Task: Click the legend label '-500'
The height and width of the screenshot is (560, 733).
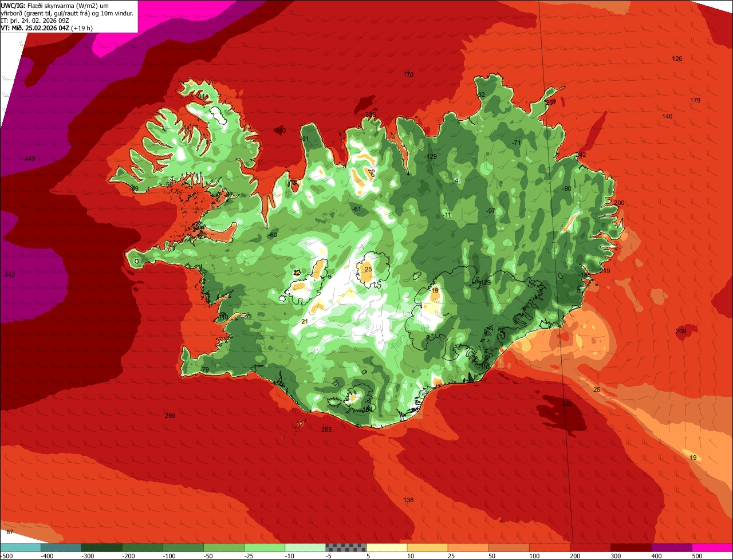Action: [x=6, y=556]
